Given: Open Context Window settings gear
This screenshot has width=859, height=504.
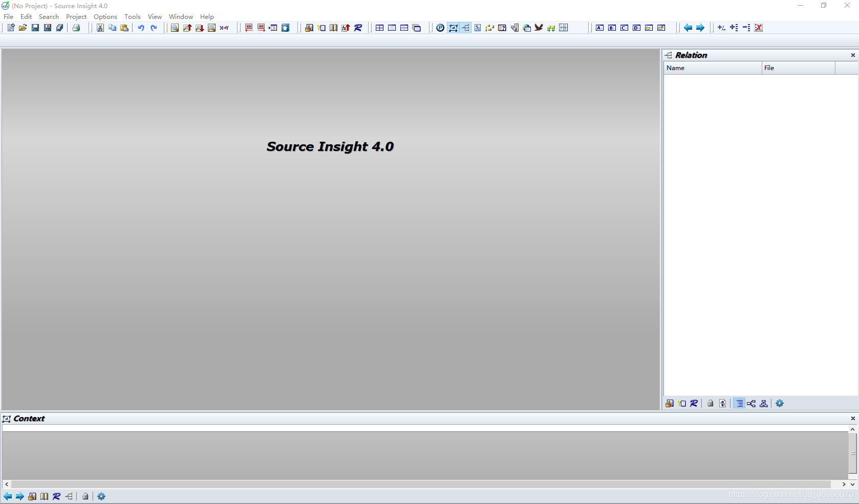Looking at the screenshot, I should tap(101, 496).
